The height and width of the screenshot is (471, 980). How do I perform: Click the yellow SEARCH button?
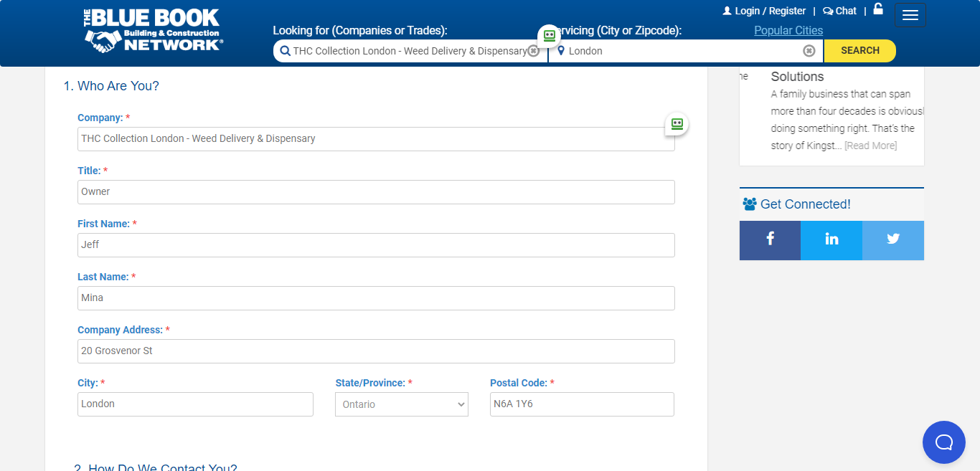click(860, 51)
